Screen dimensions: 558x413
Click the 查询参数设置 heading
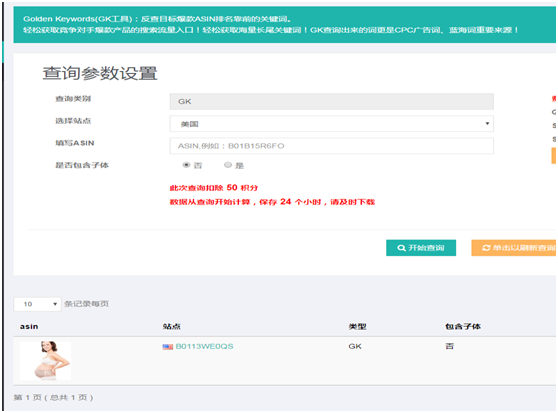pyautogui.click(x=100, y=73)
